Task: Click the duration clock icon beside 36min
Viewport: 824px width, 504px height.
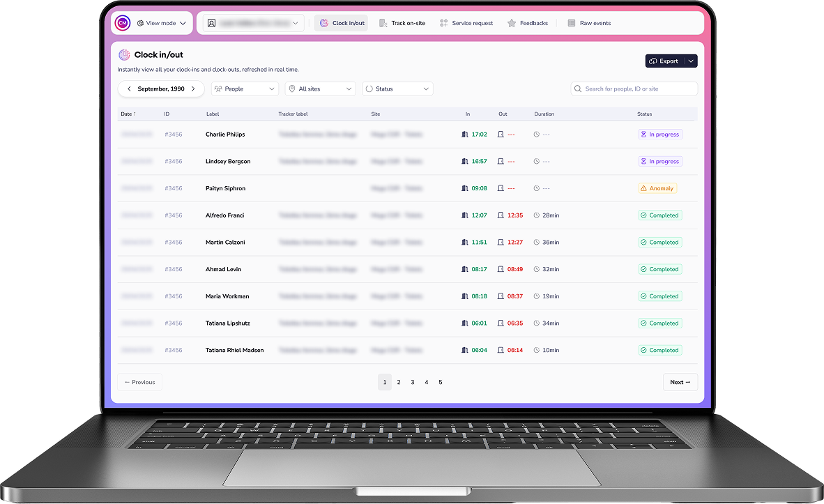Action: point(537,243)
